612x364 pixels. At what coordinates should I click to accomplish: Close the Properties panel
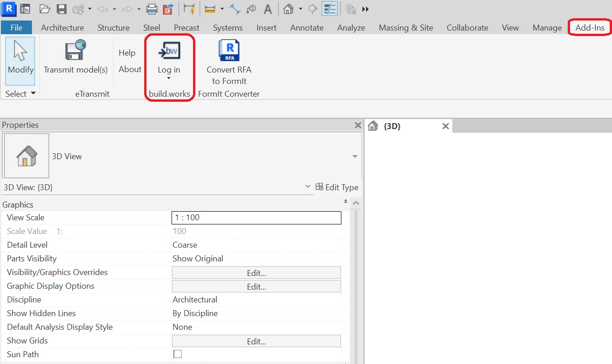point(358,125)
